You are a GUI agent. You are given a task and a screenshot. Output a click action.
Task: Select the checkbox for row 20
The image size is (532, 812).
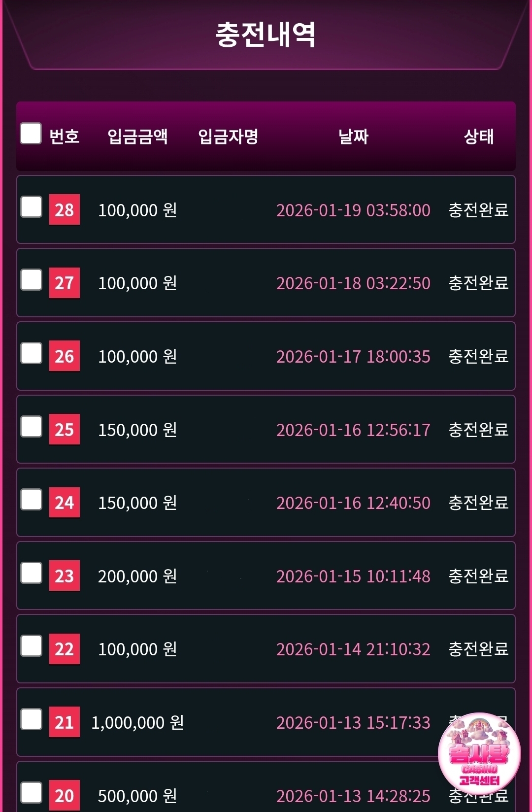tap(31, 792)
